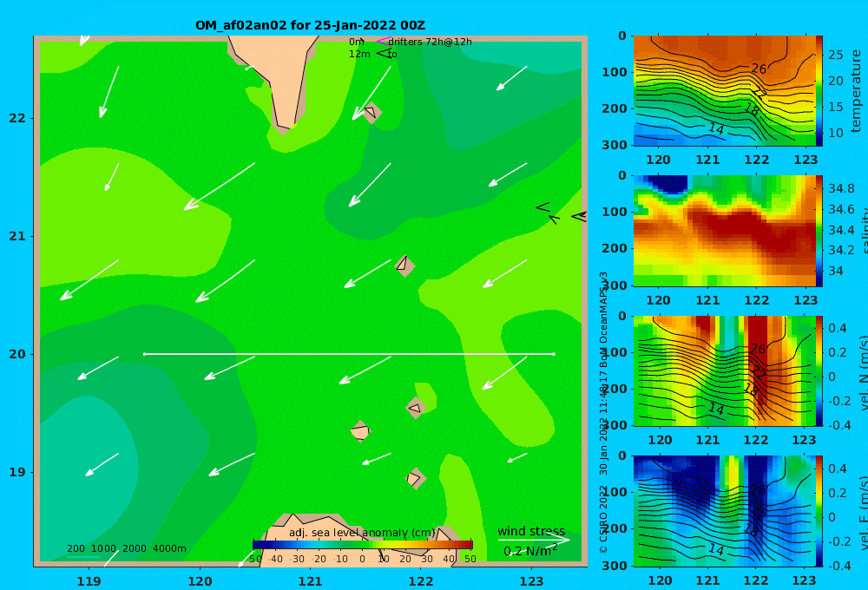Click the '12m' legend label

click(x=359, y=55)
